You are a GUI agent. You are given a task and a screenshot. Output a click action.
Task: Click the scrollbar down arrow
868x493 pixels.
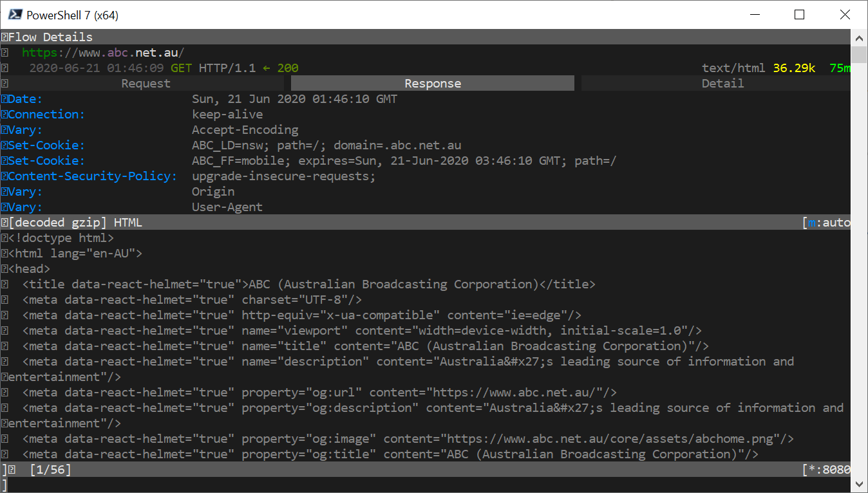pyautogui.click(x=859, y=484)
